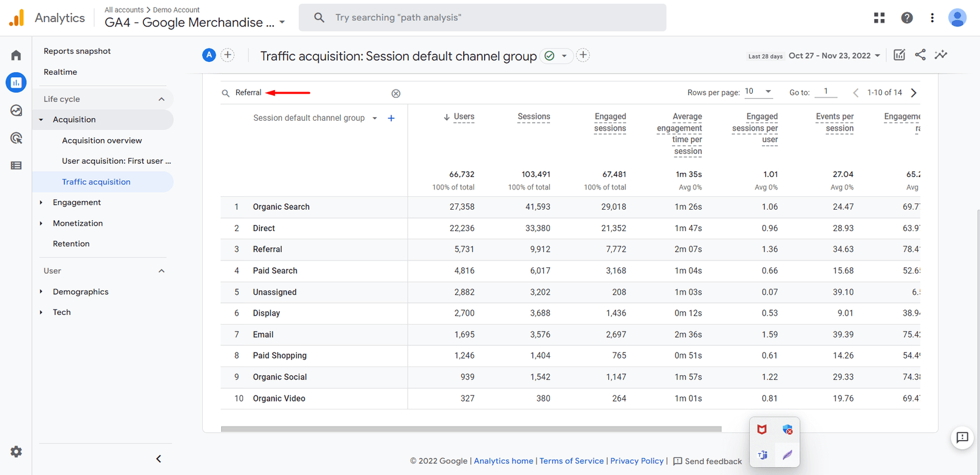Sort by Engaged sessions column header

pyautogui.click(x=610, y=122)
